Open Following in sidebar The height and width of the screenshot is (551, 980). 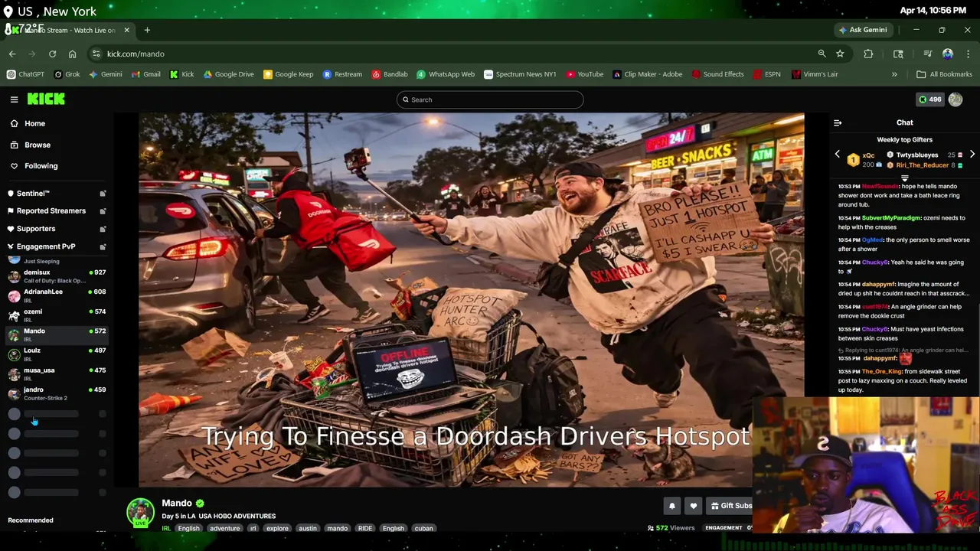[41, 166]
